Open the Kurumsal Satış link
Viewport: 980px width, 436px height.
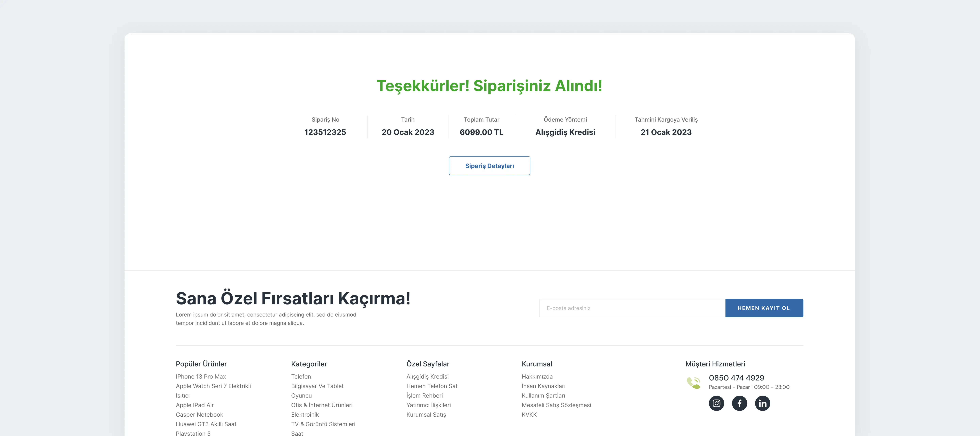click(x=426, y=415)
